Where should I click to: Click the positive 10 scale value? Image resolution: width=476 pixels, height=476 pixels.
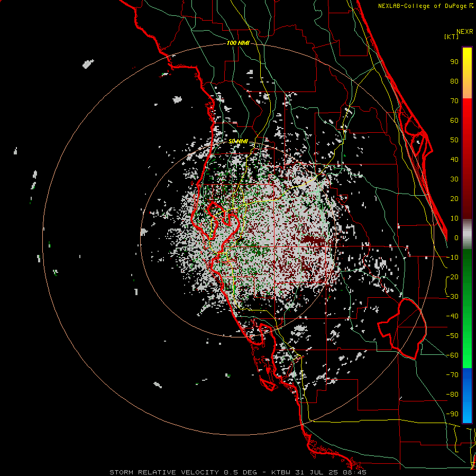click(454, 218)
